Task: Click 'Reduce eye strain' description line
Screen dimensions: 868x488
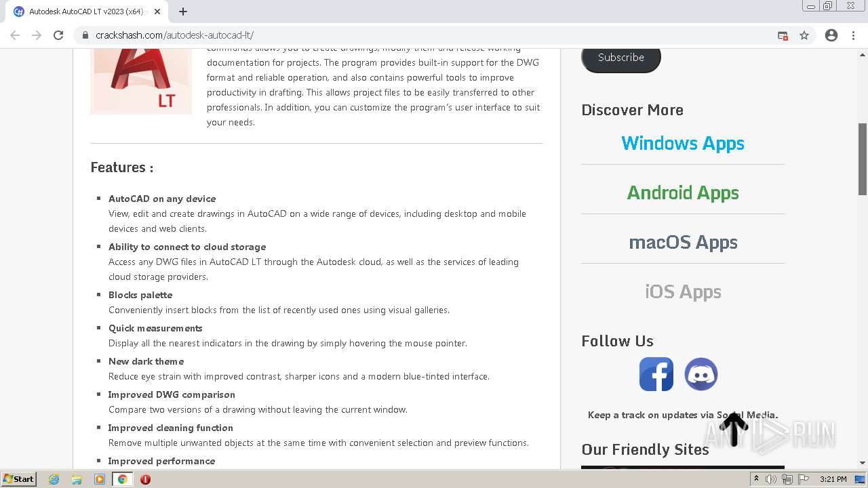Action: pyautogui.click(x=299, y=376)
